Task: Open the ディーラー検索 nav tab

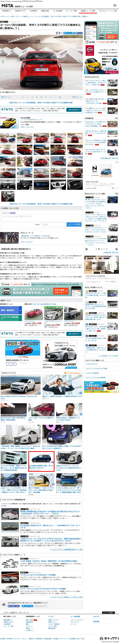Action: (72, 11)
